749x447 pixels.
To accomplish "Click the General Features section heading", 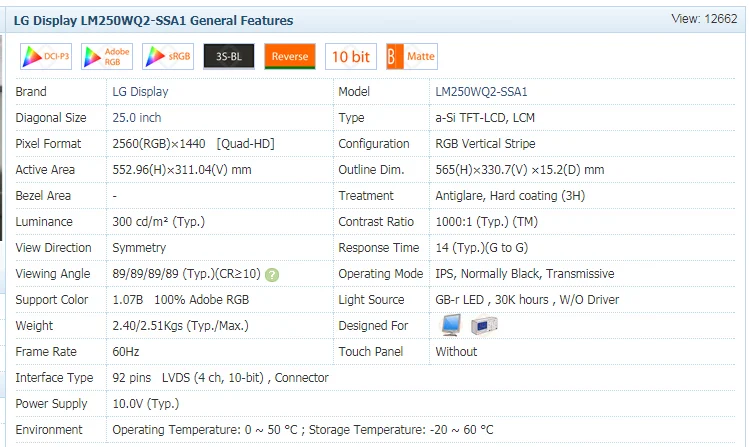I will (x=153, y=21).
